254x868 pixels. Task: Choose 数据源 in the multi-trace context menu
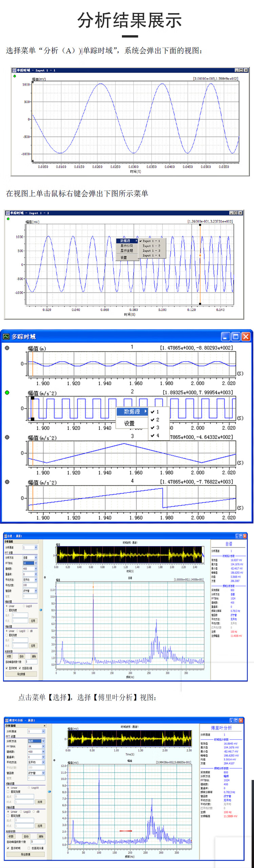tap(132, 411)
